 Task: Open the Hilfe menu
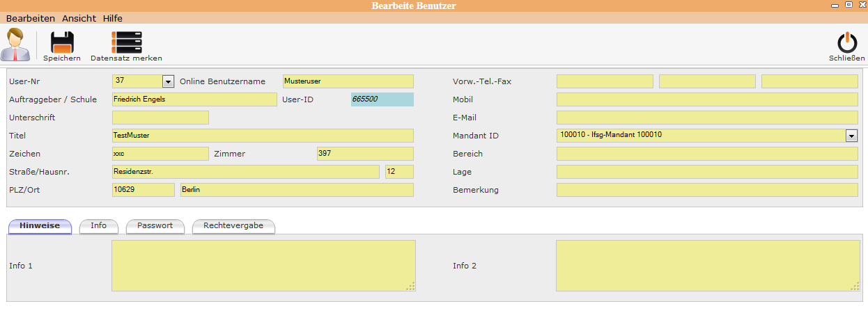click(x=113, y=18)
